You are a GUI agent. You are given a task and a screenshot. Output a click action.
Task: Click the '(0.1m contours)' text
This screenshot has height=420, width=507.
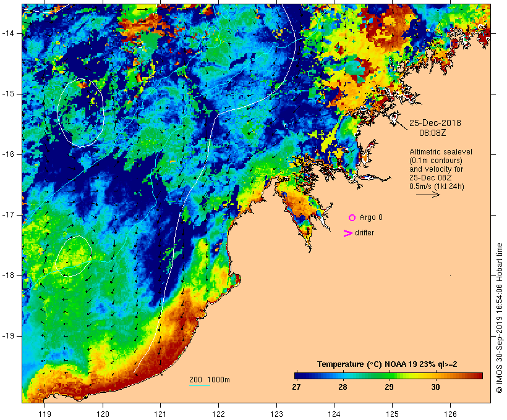(436, 161)
